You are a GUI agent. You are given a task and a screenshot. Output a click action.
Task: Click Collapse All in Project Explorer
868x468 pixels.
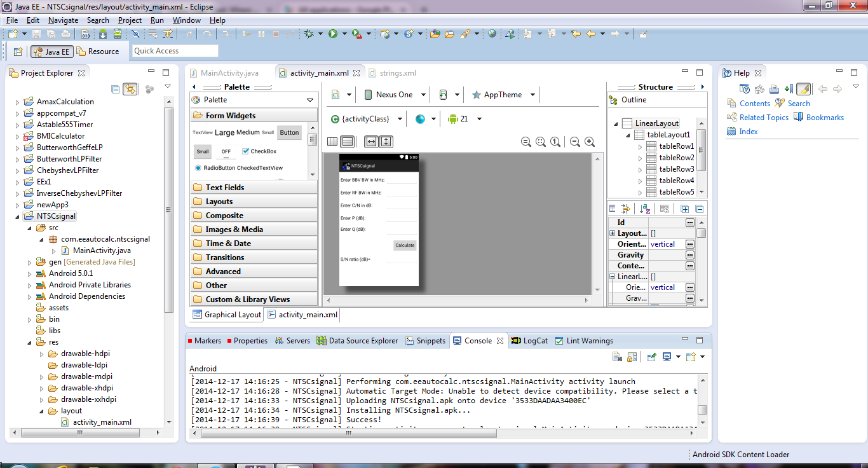click(x=115, y=89)
